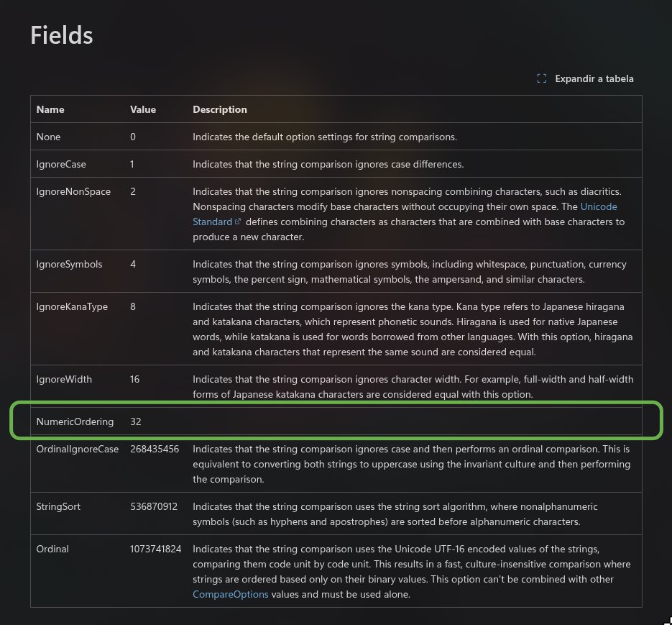Click the None description about default option settings
Viewport: 672px width, 625px height.
pyautogui.click(x=325, y=137)
